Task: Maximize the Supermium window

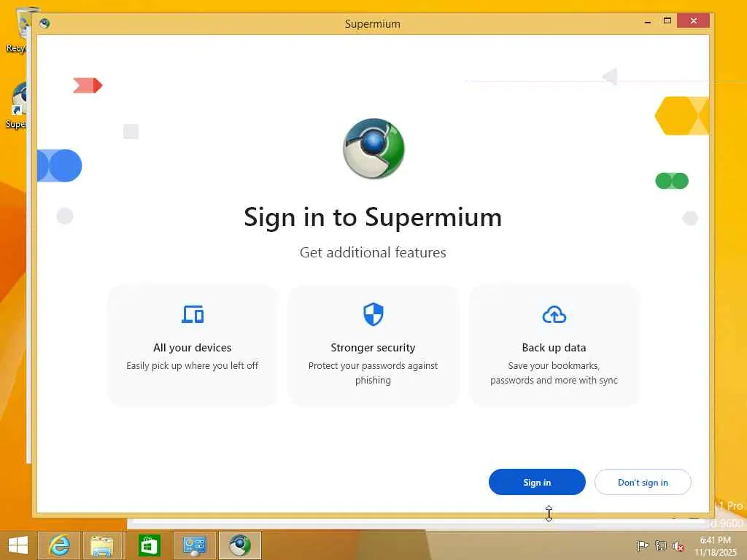Action: click(667, 21)
